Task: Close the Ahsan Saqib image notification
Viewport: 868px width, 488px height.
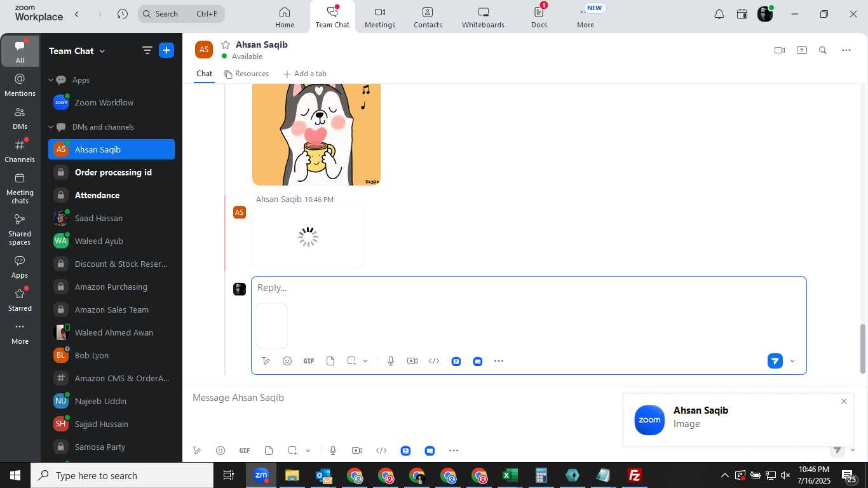Action: tap(844, 401)
